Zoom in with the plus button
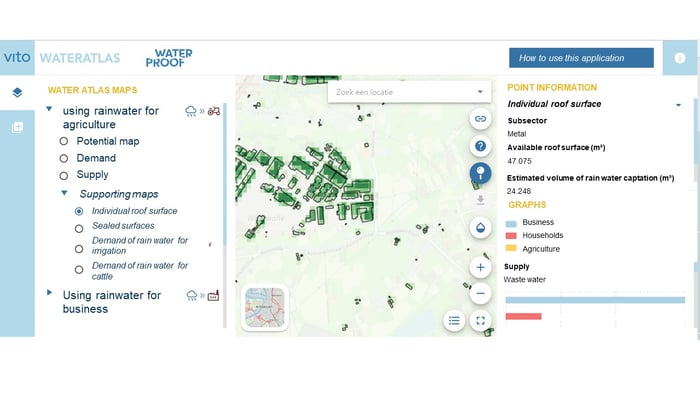Screen dimensions: 700x393 click(x=480, y=268)
